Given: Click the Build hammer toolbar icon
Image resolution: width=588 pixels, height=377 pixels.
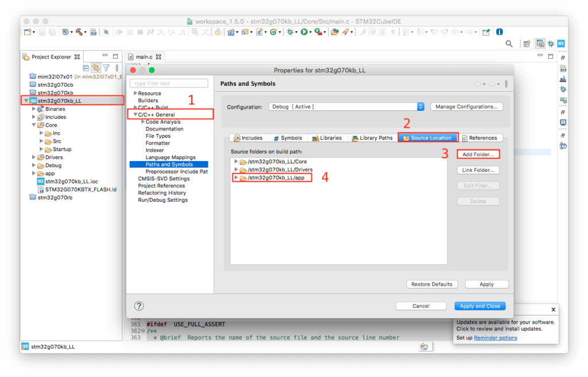Looking at the screenshot, I should coord(79,32).
